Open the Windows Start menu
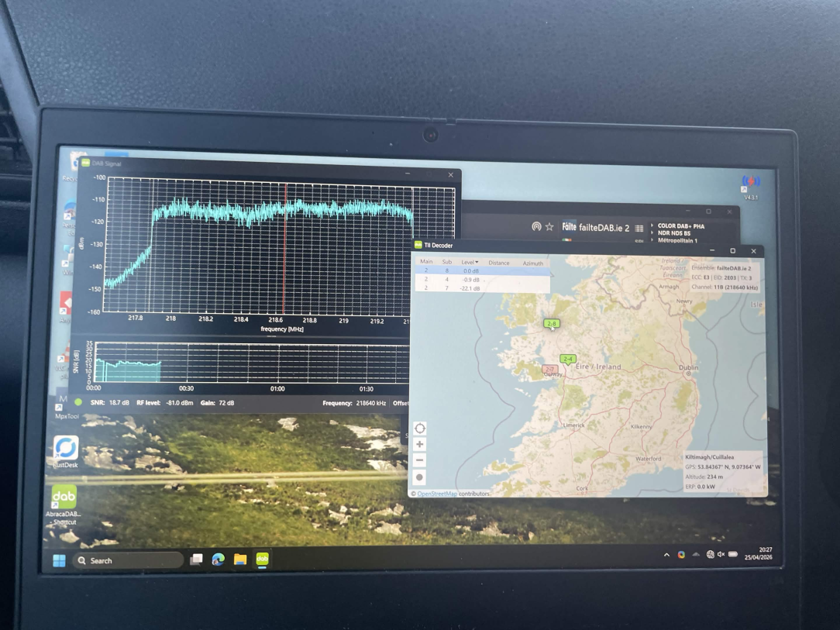Viewport: 840px width, 630px height. click(x=59, y=560)
